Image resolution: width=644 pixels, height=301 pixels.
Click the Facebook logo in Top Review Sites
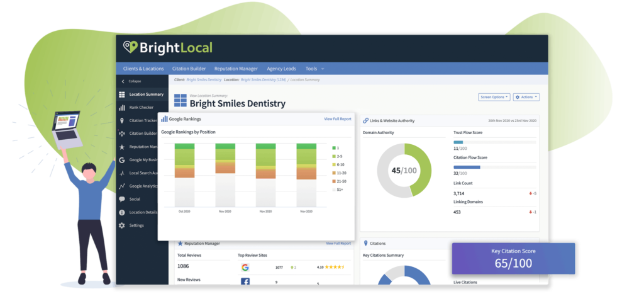pos(245,282)
